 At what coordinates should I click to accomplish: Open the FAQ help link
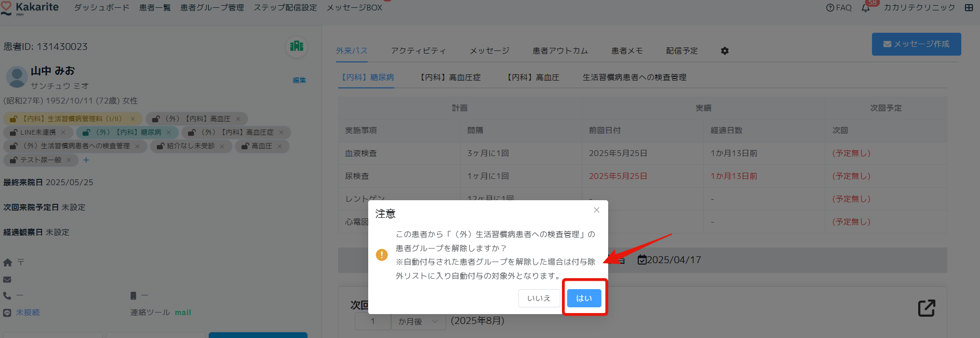click(839, 8)
